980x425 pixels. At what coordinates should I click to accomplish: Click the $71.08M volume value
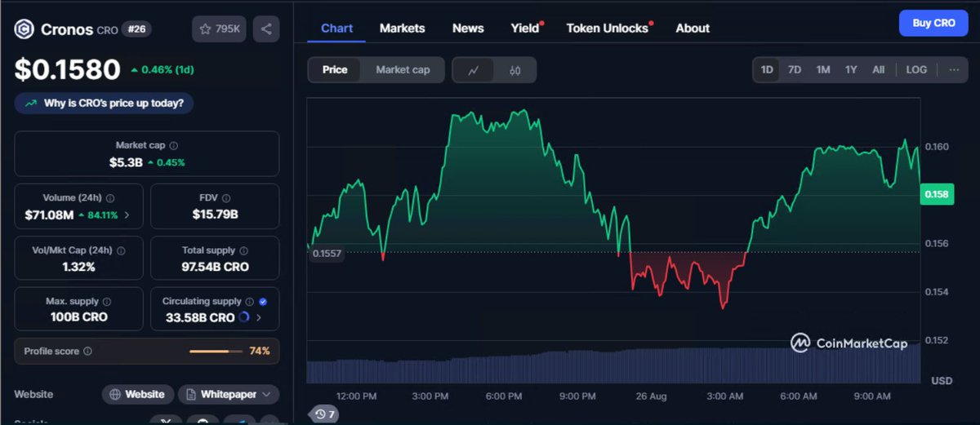point(49,215)
